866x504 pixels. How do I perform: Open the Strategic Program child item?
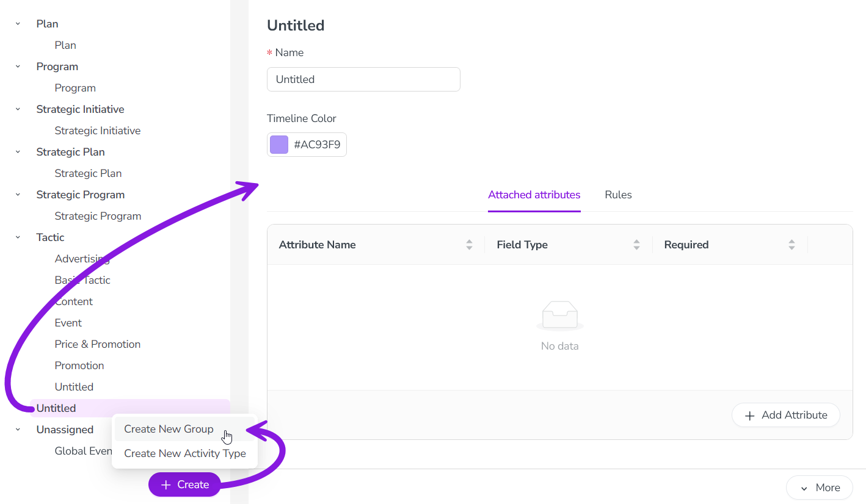click(x=98, y=216)
